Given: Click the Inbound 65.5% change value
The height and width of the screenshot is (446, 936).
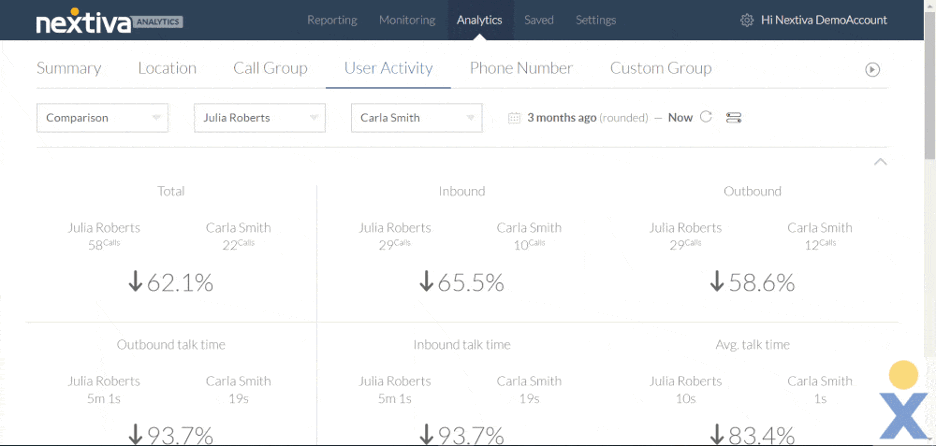Looking at the screenshot, I should 461,282.
